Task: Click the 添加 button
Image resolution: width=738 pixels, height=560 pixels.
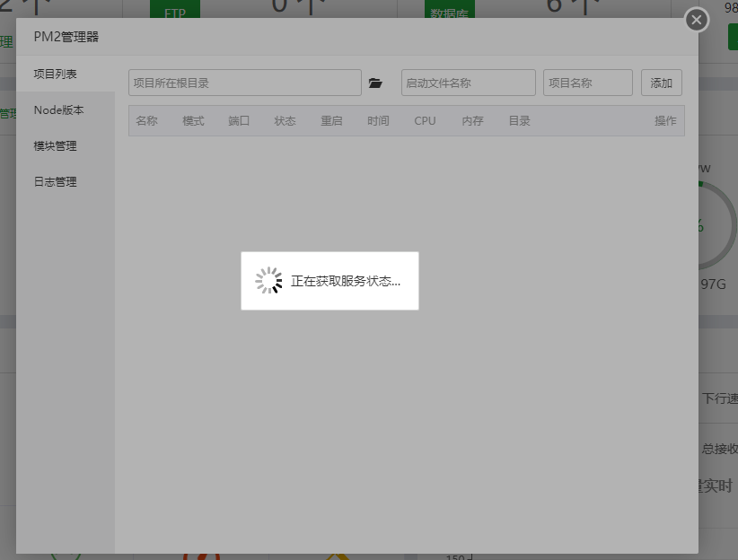Action: (662, 83)
